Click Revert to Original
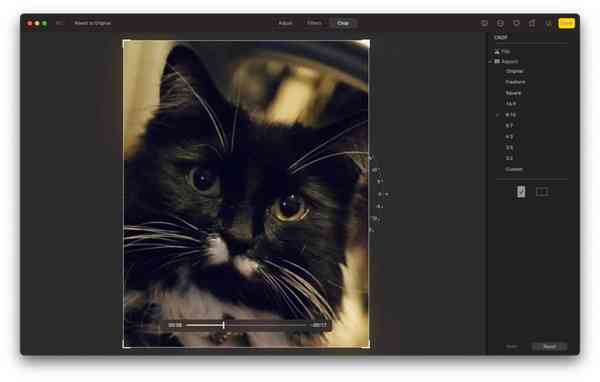600x382 pixels. tap(93, 23)
